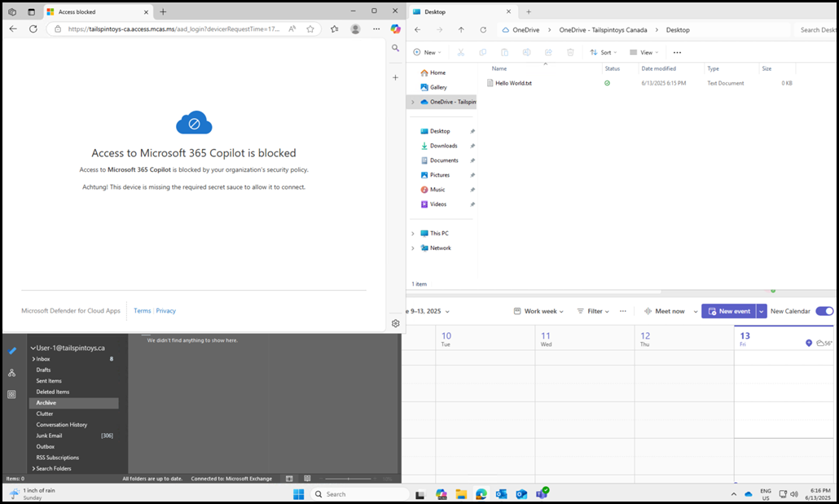Expand Network tree node
The image size is (839, 504).
(x=412, y=248)
